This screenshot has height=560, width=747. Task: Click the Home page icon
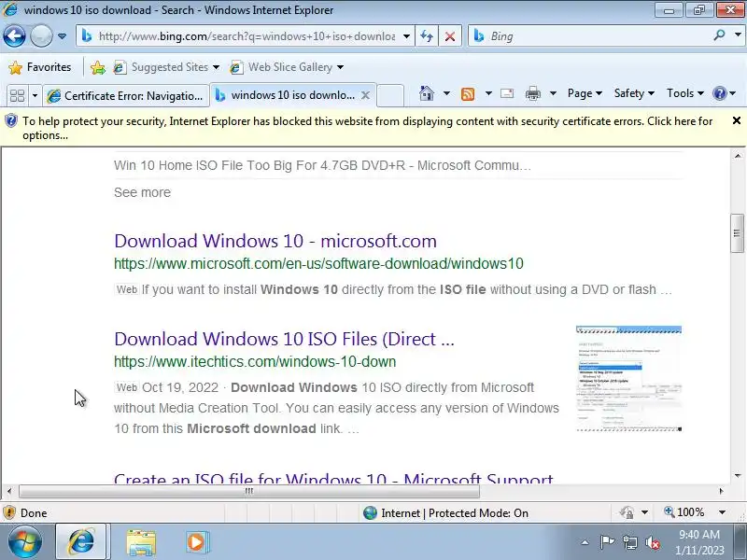[x=427, y=93]
